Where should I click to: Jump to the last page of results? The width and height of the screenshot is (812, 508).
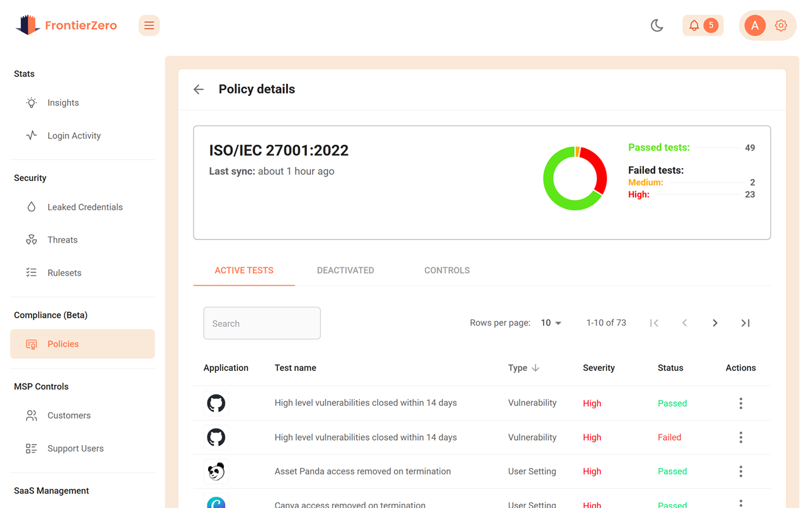click(x=745, y=323)
